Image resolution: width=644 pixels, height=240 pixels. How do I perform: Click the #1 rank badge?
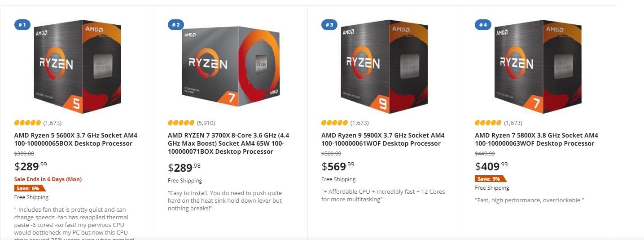22,25
